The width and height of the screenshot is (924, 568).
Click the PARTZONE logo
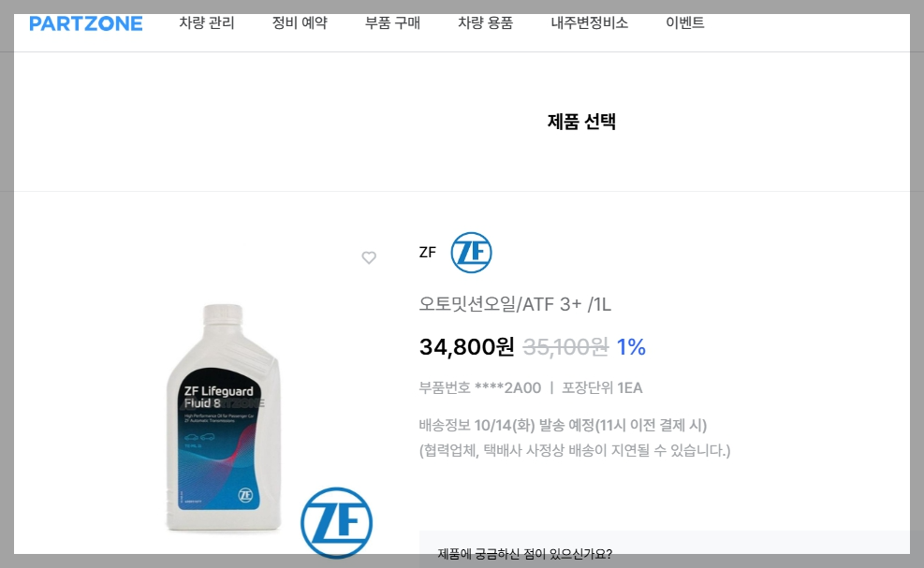tap(86, 23)
